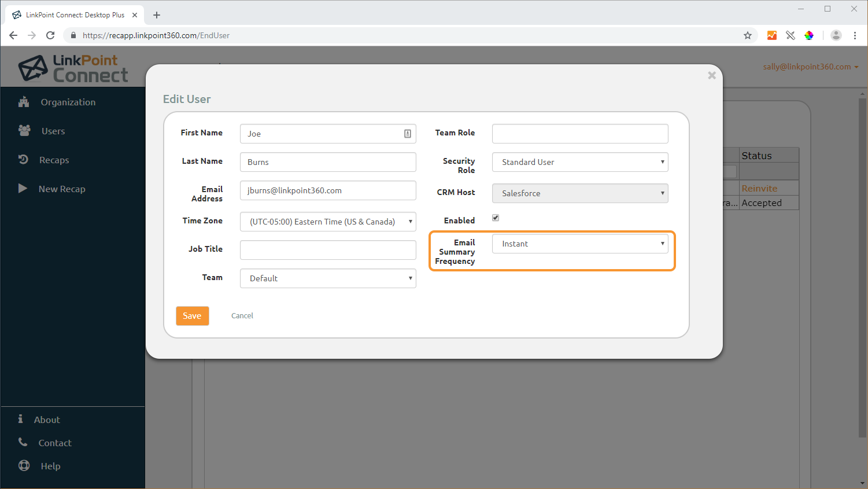Click the Organization castle icon in sidebar
This screenshot has height=489, width=868.
(24, 102)
